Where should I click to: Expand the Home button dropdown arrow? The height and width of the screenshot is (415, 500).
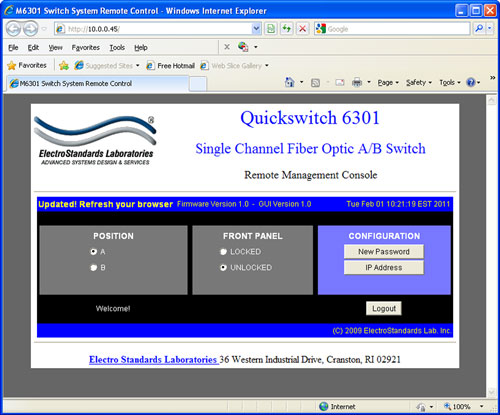point(302,82)
